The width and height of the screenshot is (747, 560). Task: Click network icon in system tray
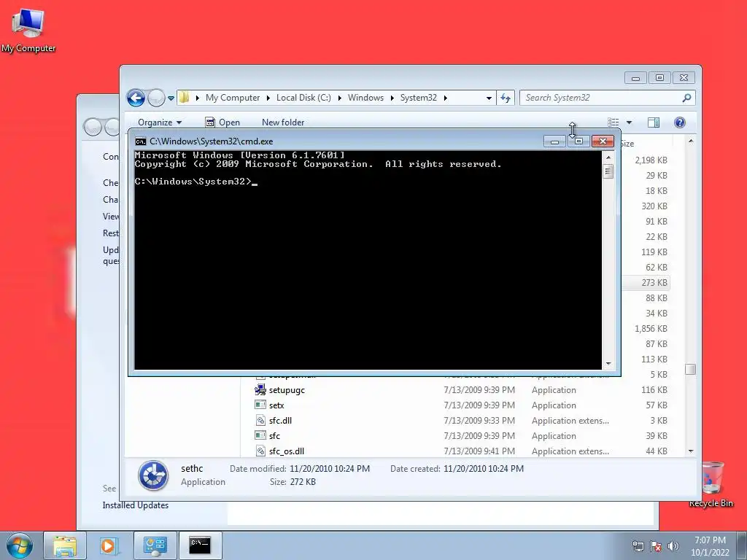click(638, 546)
